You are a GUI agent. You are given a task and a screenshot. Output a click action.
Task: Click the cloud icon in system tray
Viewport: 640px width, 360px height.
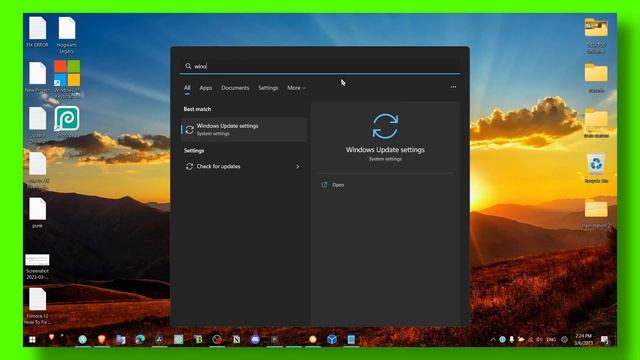point(521,340)
